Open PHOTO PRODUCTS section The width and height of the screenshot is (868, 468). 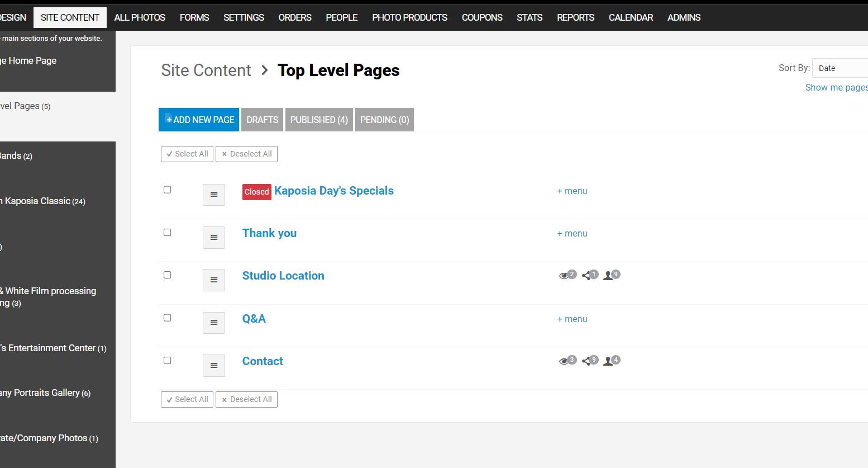(x=409, y=17)
